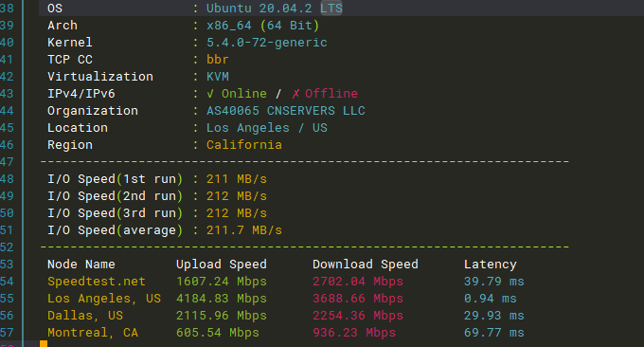Click the 'Latency' column header
Viewport: 644px width, 347px height.
[x=490, y=265]
